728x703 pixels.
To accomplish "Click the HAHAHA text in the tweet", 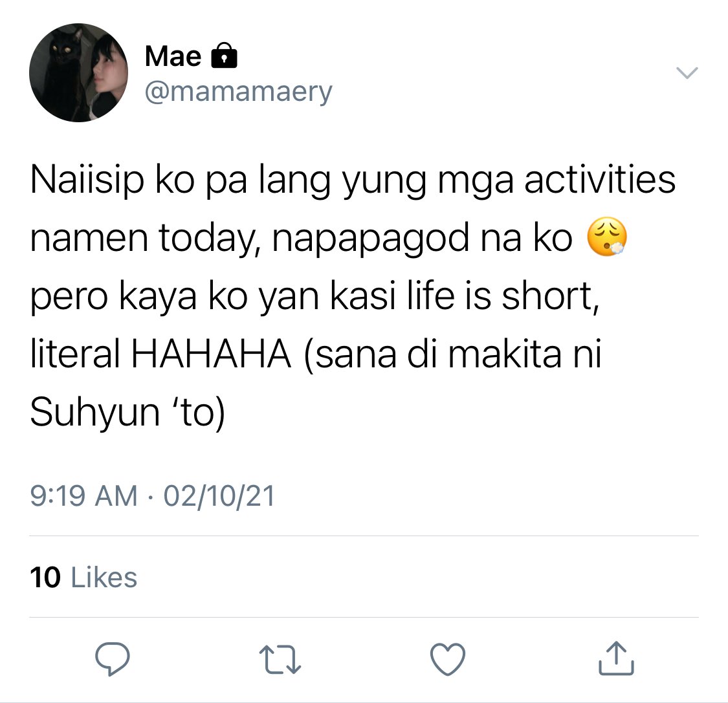I will tap(212, 354).
